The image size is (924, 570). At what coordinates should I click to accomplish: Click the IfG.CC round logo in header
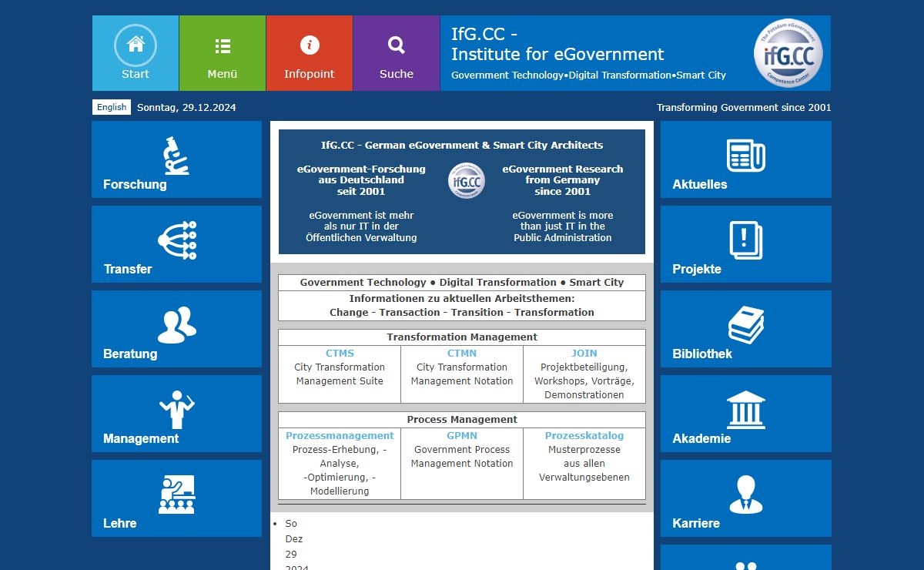pos(788,53)
